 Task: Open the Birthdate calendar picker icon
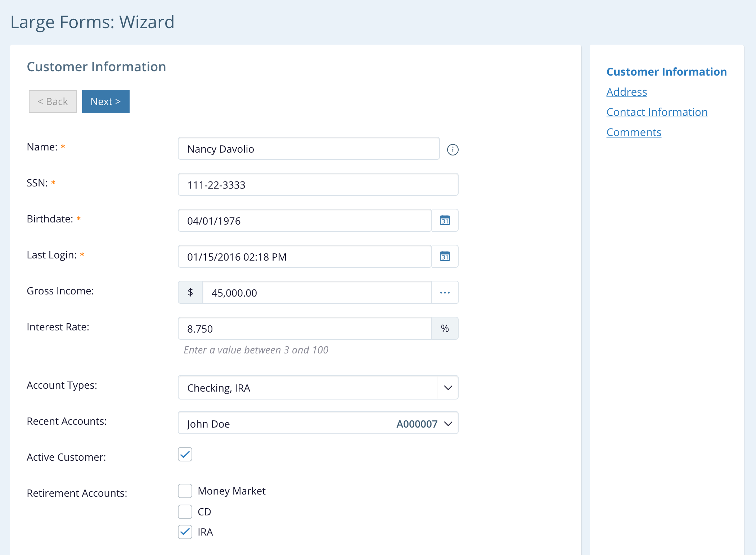(445, 220)
